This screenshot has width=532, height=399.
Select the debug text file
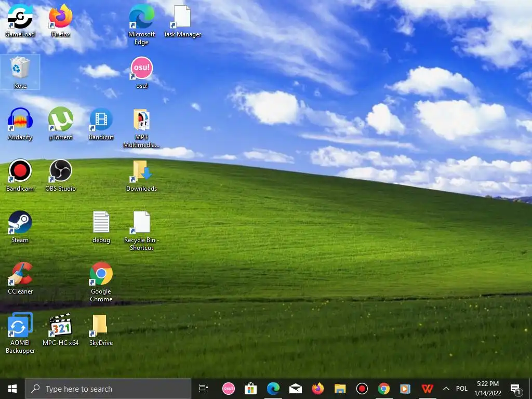[101, 227]
